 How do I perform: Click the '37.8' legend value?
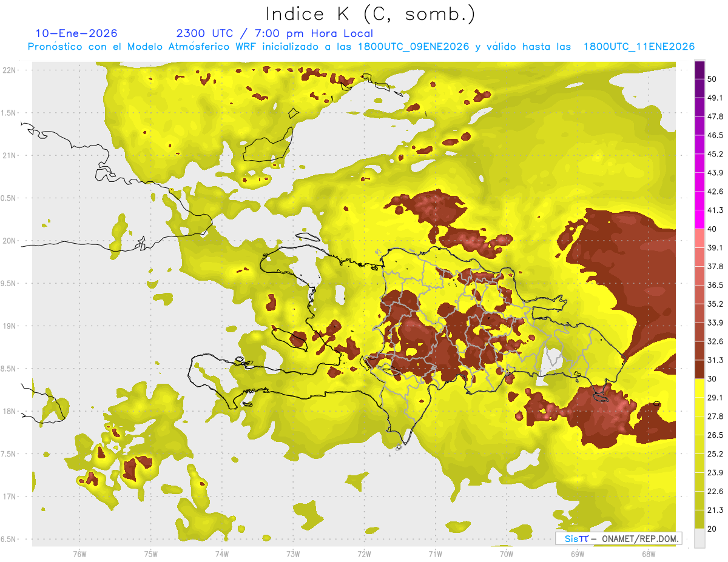(715, 266)
